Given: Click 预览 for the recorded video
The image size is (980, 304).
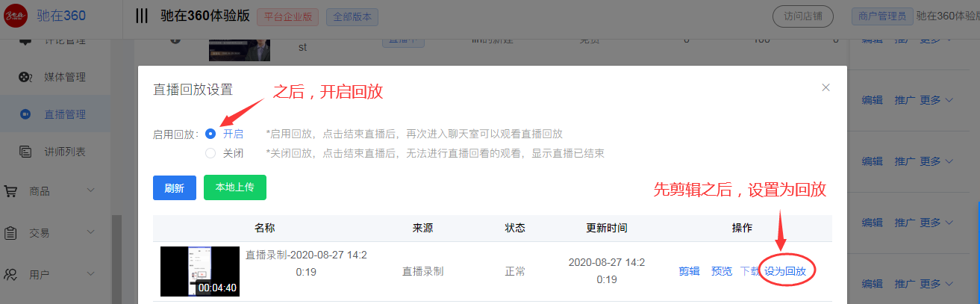Looking at the screenshot, I should tap(722, 271).
